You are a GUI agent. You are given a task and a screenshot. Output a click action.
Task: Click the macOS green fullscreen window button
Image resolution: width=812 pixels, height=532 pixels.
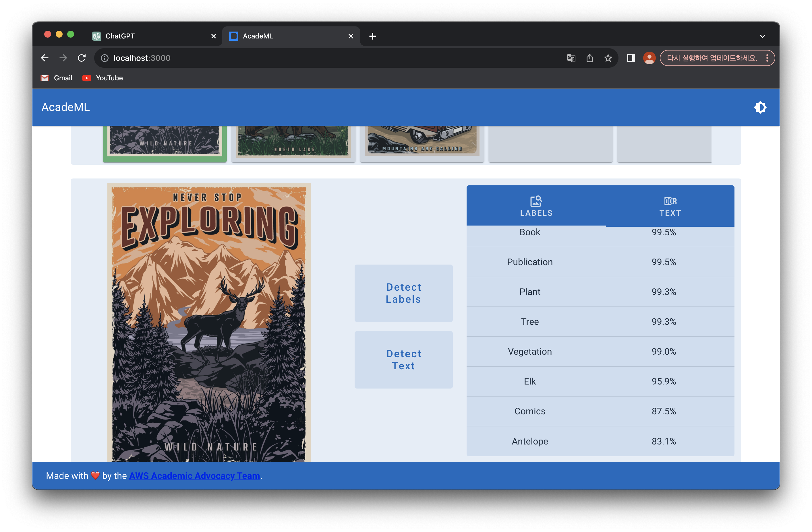pos(71,34)
